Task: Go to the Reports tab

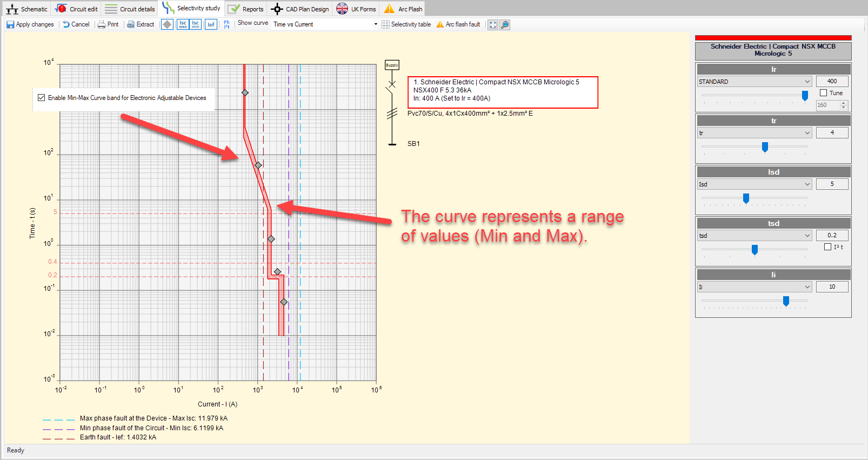Action: pos(245,9)
